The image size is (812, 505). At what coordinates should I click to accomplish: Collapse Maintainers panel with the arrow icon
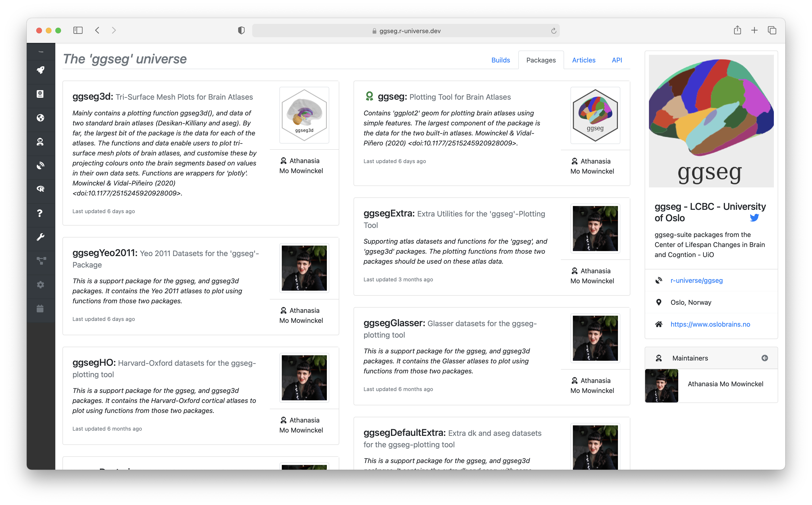[x=764, y=358]
